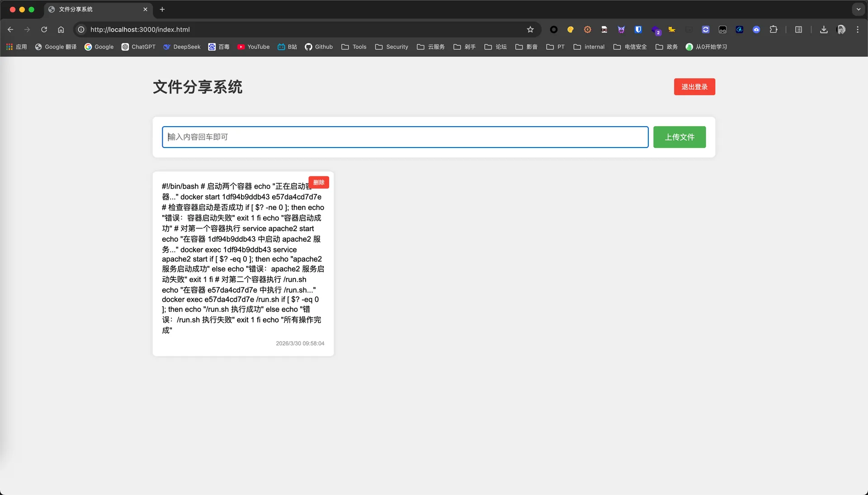Open the Chrome three-dot menu
This screenshot has height=495, width=868.
[x=858, y=29]
